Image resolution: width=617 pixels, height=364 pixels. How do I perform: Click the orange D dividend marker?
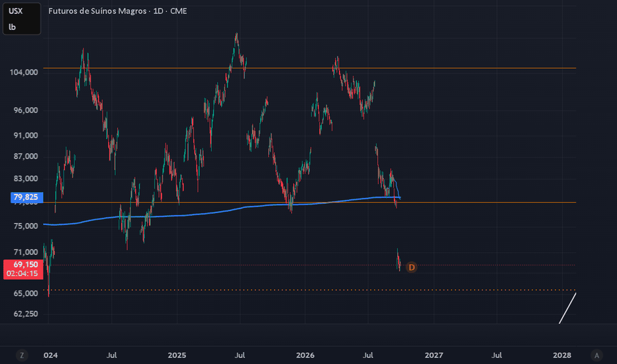tap(412, 267)
